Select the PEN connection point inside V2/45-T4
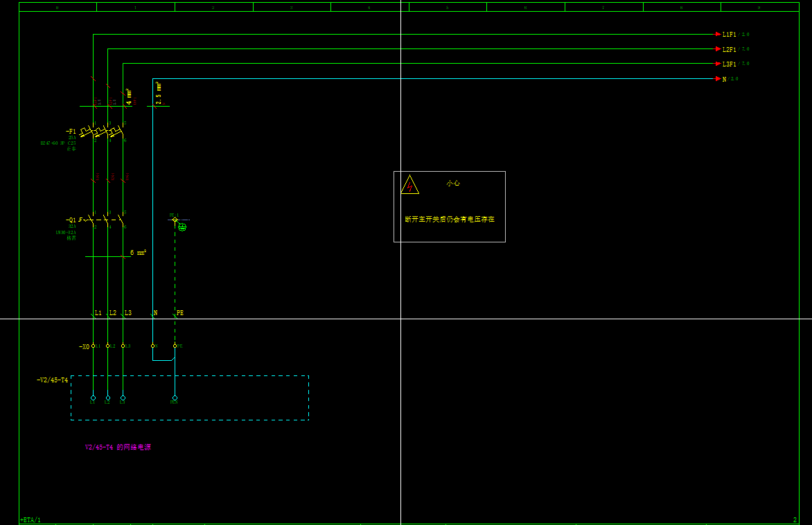Screen dimensions: 812x525 175,398
